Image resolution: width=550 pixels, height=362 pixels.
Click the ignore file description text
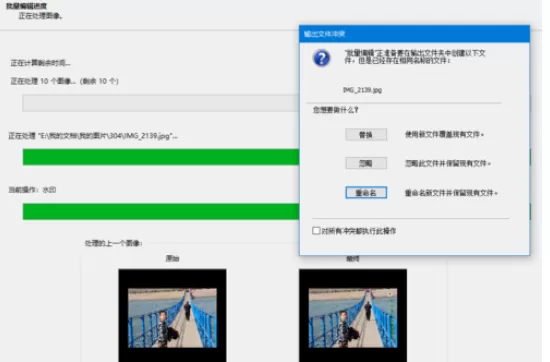tap(448, 163)
